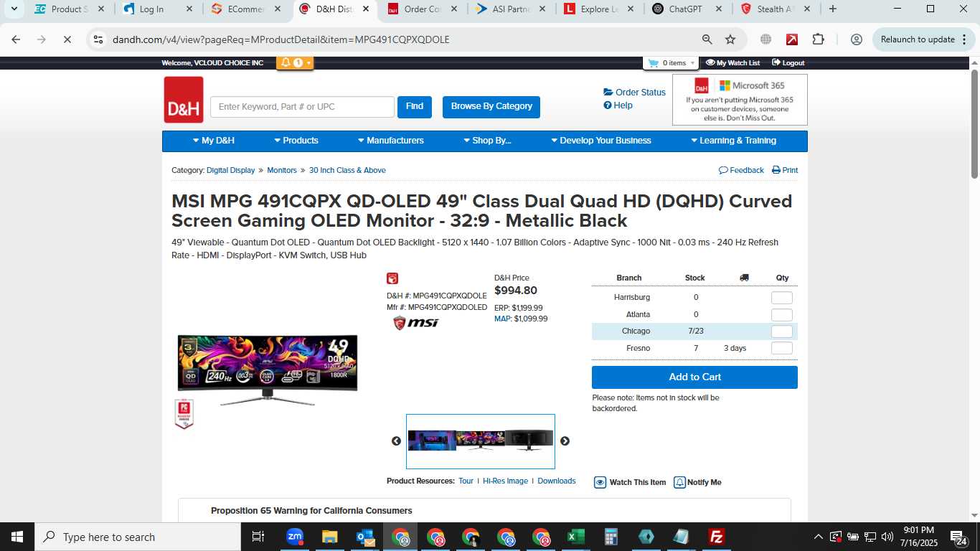This screenshot has width=980, height=551.
Task: Switch to the Log In tab
Action: [x=158, y=9]
